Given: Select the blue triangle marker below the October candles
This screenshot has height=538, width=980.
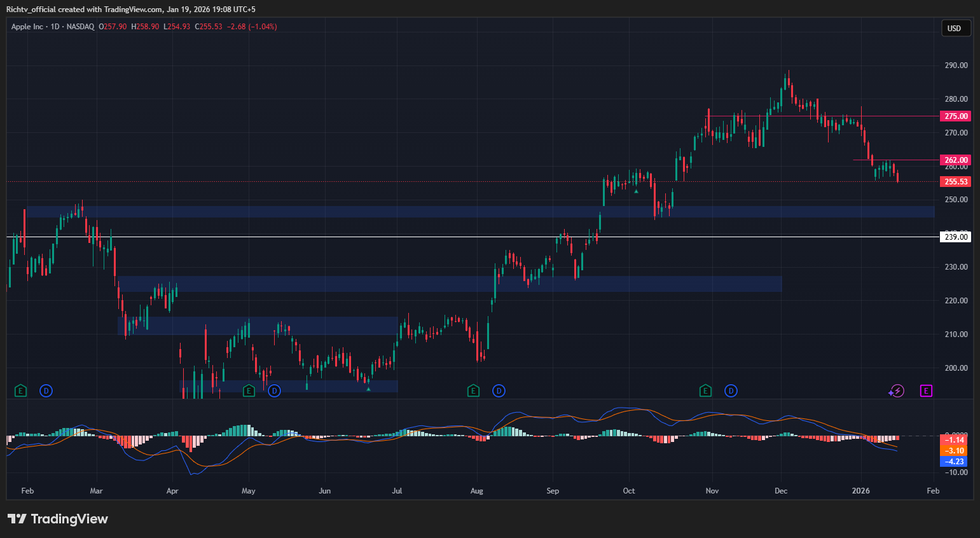Looking at the screenshot, I should click(635, 191).
